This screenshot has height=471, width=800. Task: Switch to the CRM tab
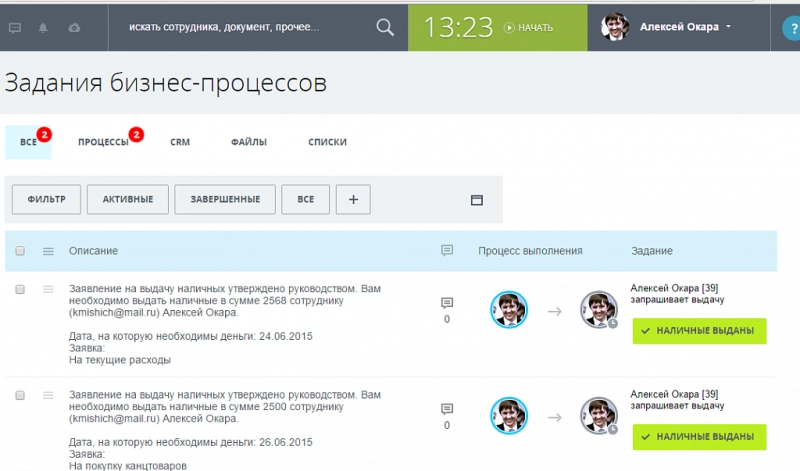pos(180,143)
